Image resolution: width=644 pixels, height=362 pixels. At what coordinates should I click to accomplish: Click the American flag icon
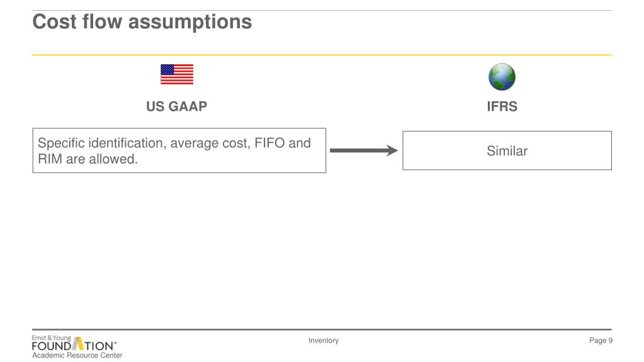[x=177, y=74]
